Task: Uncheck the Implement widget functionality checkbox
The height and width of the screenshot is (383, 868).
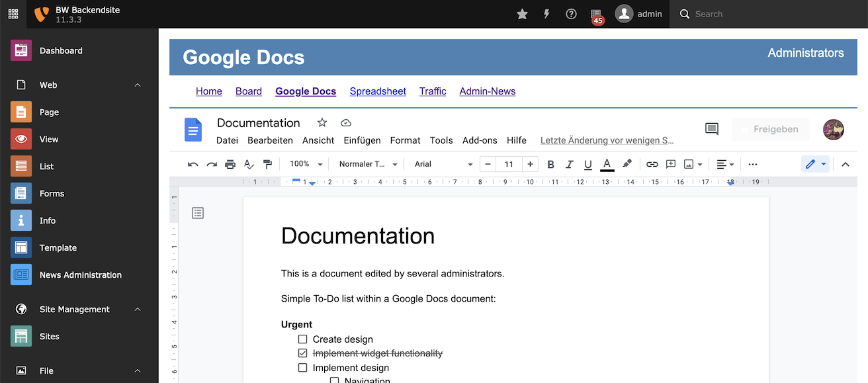Action: point(303,353)
